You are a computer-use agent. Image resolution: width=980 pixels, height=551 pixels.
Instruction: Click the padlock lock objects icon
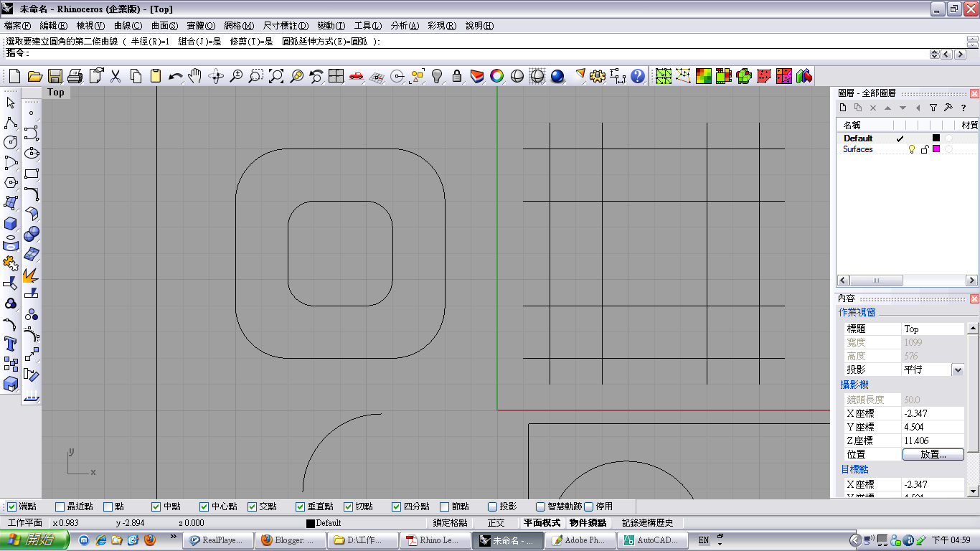[457, 75]
